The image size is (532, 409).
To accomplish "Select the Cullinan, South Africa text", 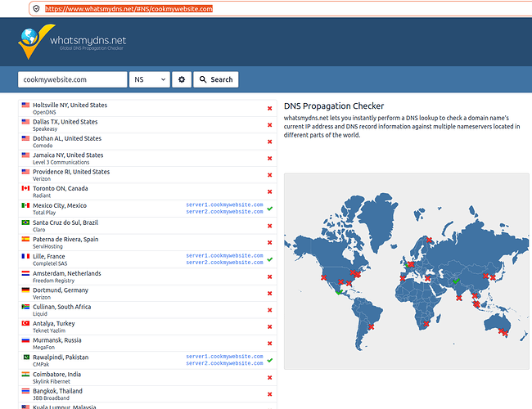I will coord(61,307).
